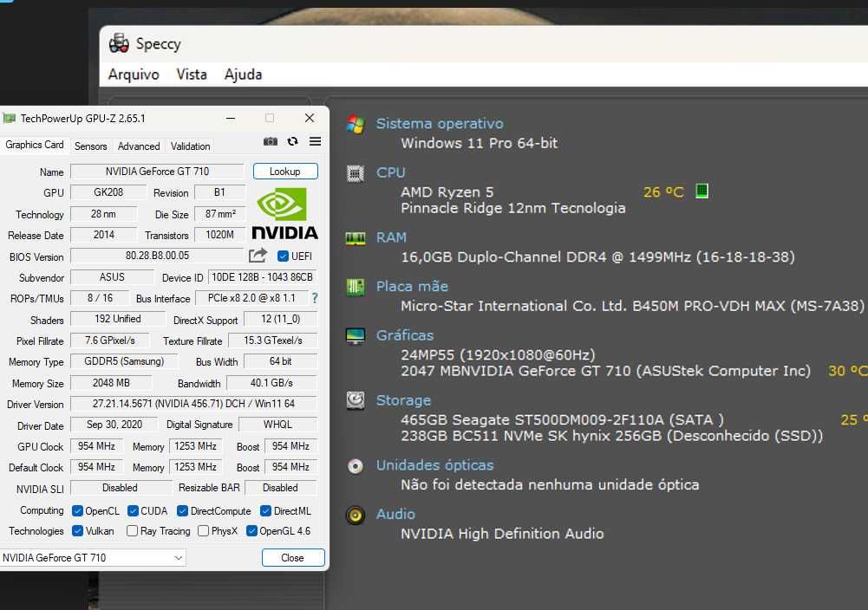The image size is (868, 610).
Task: Click the Memory Size field 2048 MB
Action: 111,383
